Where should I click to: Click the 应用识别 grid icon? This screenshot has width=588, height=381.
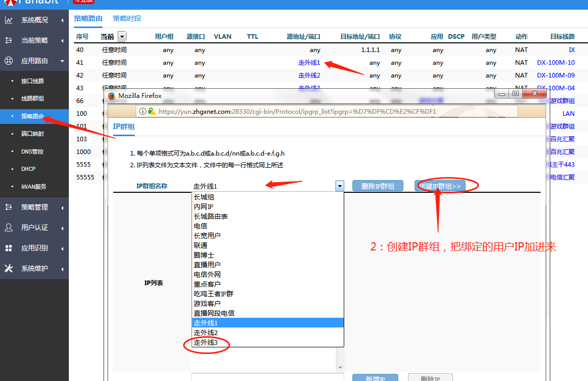(x=9, y=248)
